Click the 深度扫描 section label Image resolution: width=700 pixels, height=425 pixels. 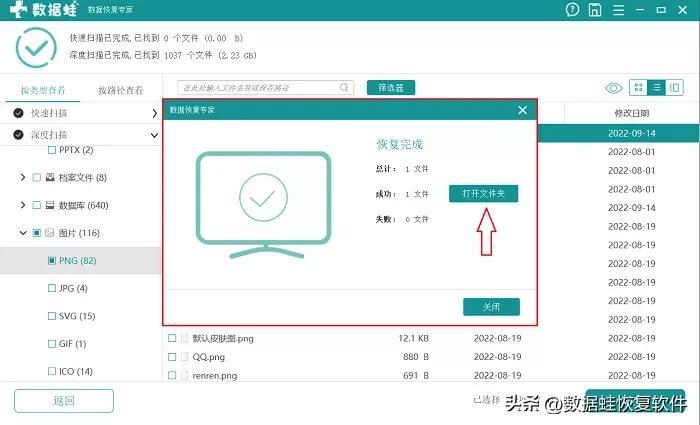tap(49, 134)
